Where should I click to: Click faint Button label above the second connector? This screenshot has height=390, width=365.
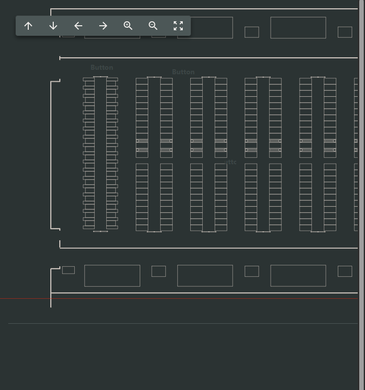(x=183, y=72)
